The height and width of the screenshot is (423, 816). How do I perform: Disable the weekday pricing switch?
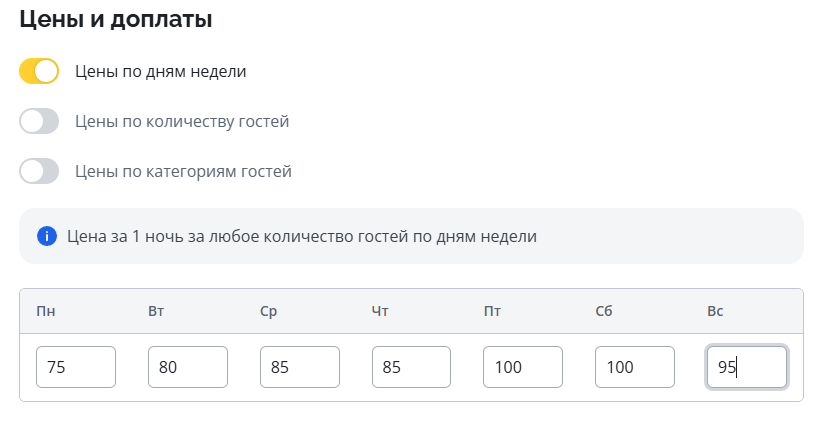39,71
